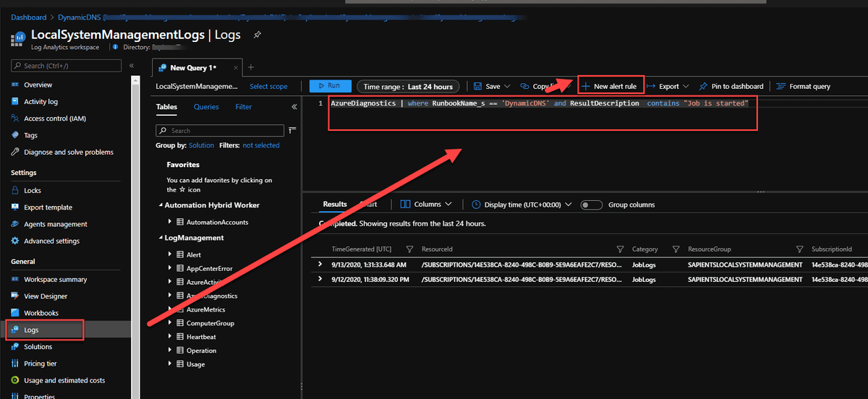This screenshot has height=399, width=868.
Task: Open Solutions
Action: (x=38, y=346)
